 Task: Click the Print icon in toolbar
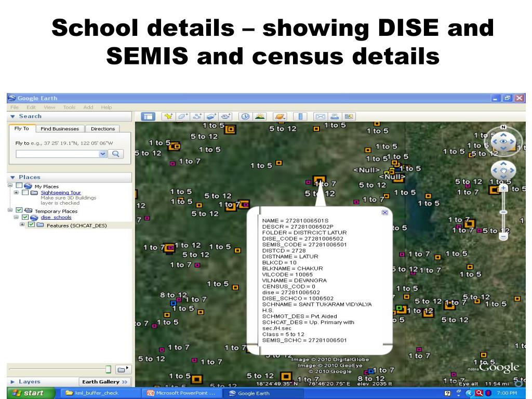point(335,117)
